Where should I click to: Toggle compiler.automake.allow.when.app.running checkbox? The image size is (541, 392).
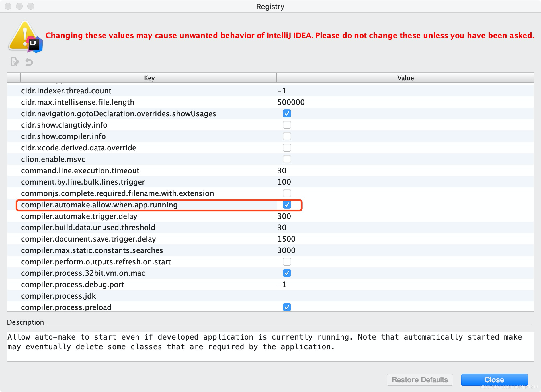[287, 205]
